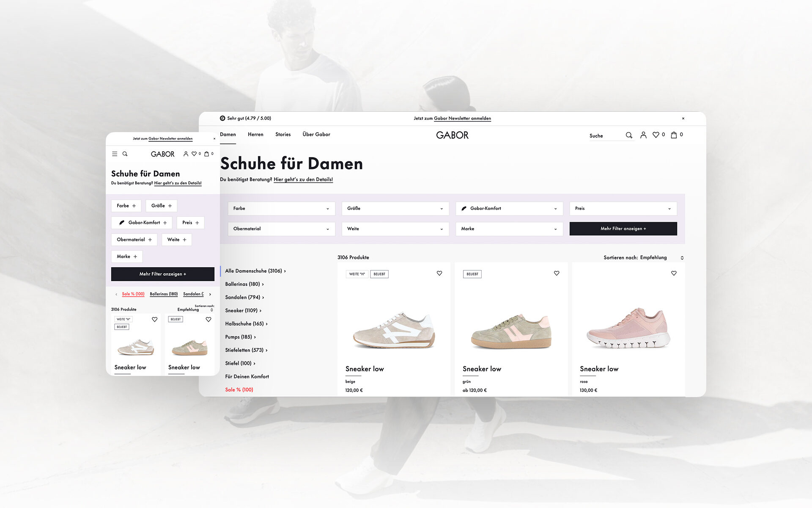The width and height of the screenshot is (812, 508).
Task: Click the Trustpilot rating star icon
Action: pos(222,118)
